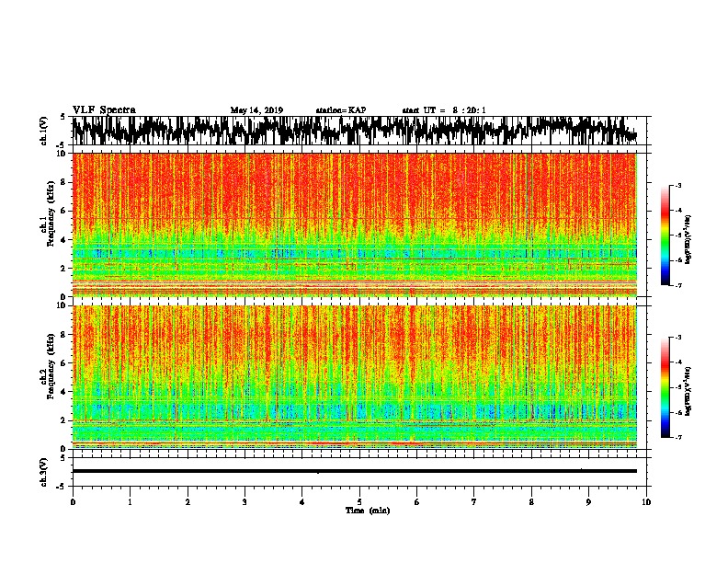Click time axis tick label "6"
Screen dimensions: 728x563
point(417,502)
